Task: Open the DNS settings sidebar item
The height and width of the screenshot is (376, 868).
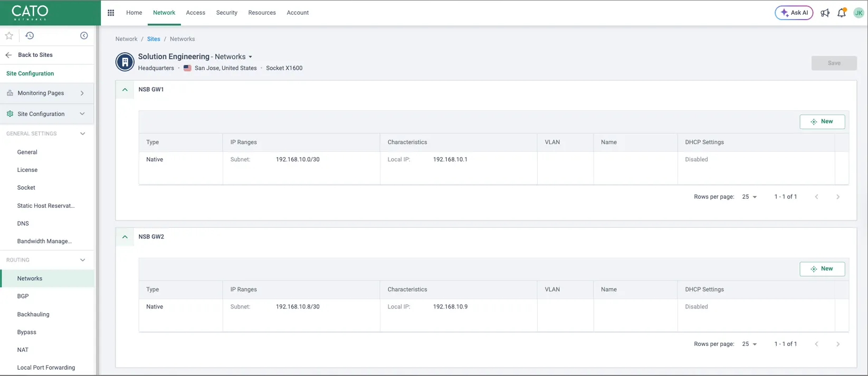Action: tap(23, 224)
